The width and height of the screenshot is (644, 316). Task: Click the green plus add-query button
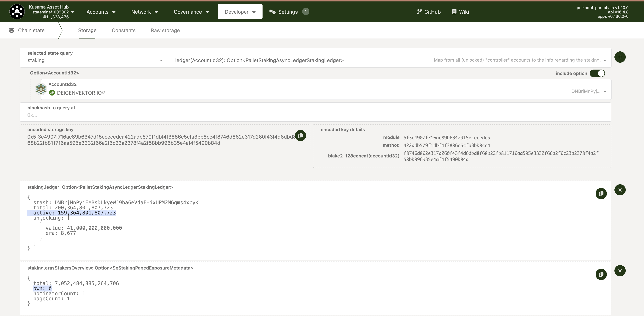point(620,57)
